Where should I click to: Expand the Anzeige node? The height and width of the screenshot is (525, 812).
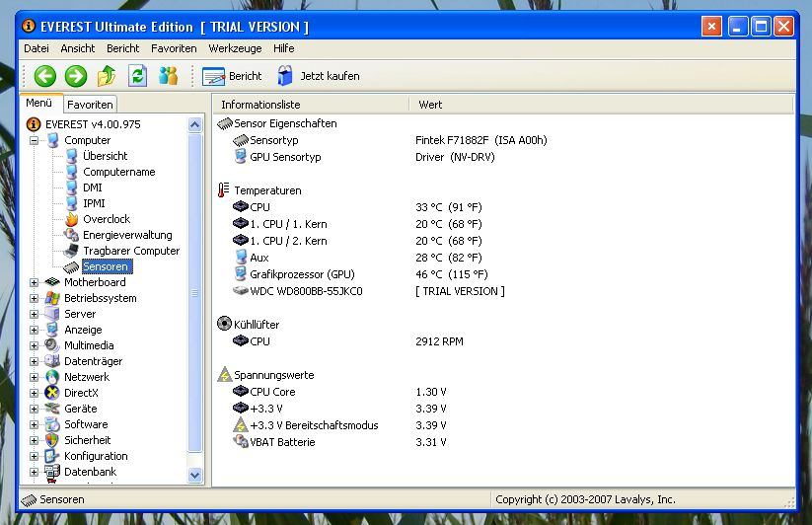(x=35, y=330)
